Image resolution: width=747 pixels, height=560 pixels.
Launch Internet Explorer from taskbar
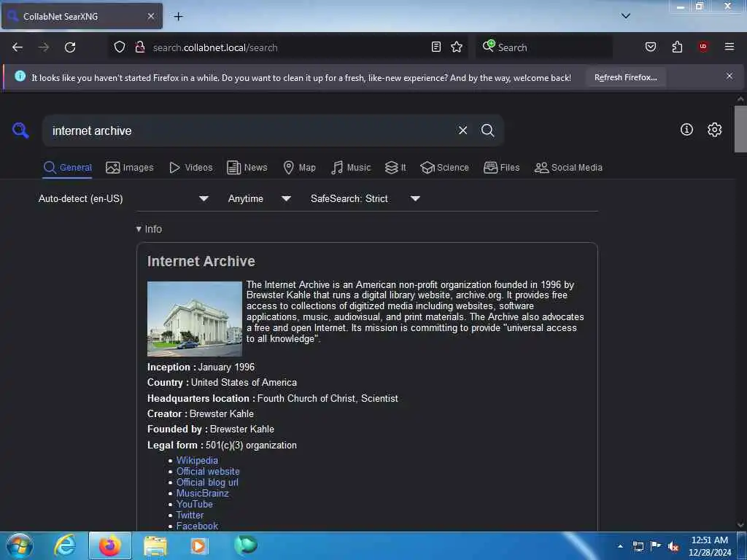[65, 545]
